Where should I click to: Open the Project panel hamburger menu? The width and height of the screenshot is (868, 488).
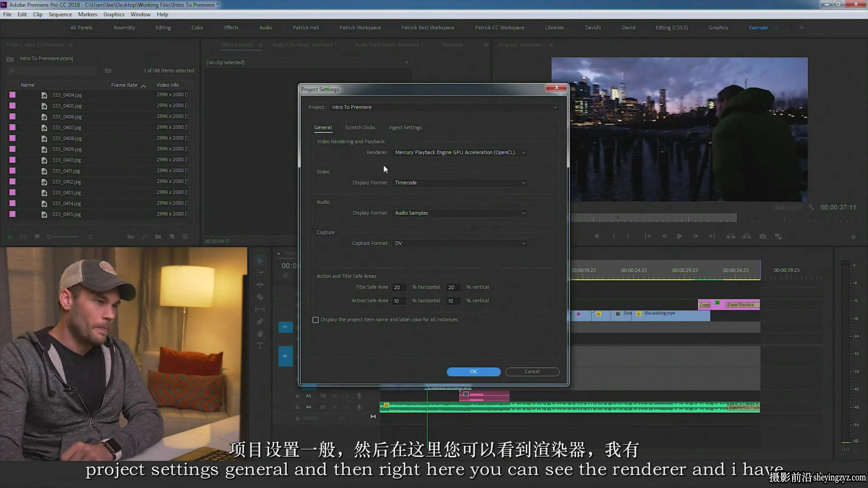71,45
